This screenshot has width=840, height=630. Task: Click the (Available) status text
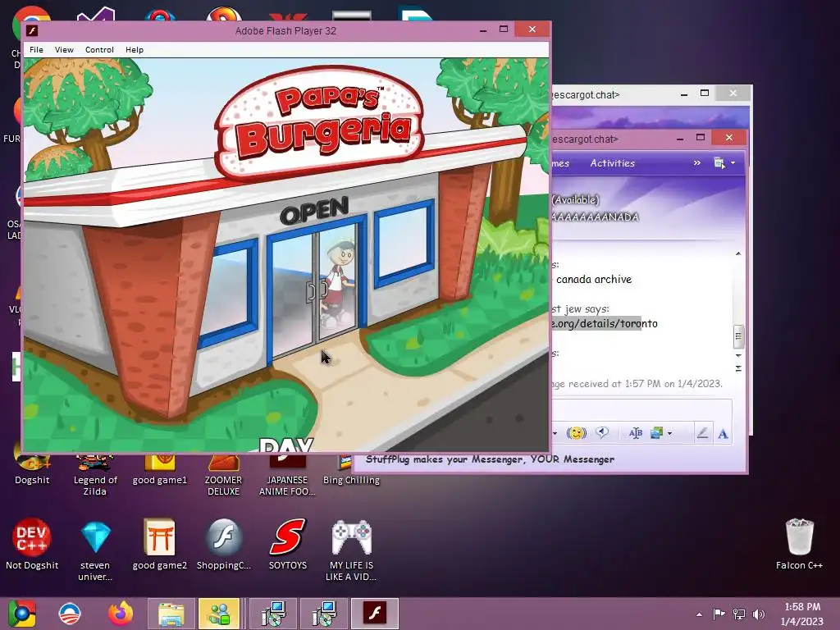tap(575, 200)
